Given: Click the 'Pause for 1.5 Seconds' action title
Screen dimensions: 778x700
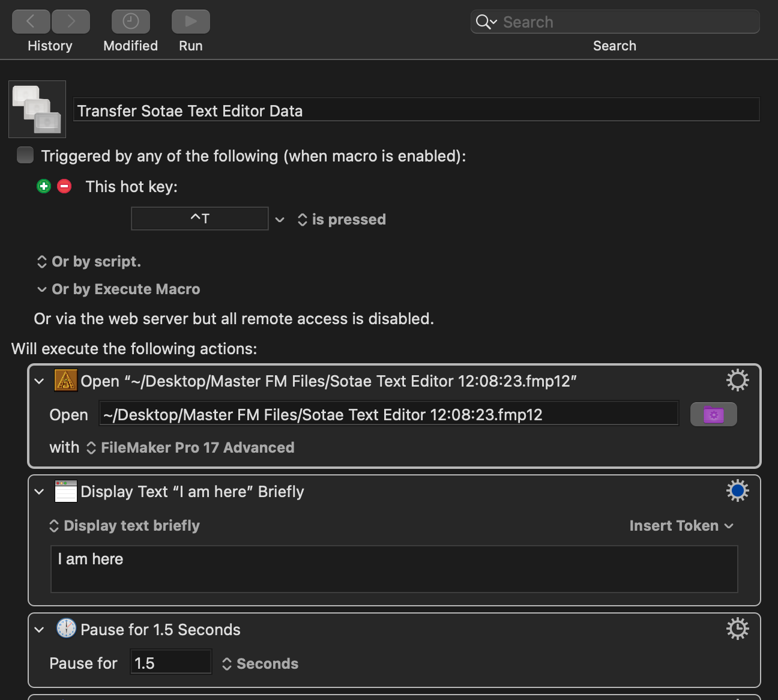Looking at the screenshot, I should point(160,630).
